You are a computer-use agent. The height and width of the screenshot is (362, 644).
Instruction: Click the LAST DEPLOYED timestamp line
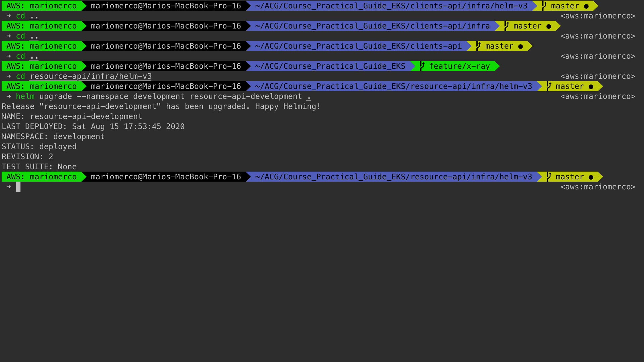(x=93, y=126)
